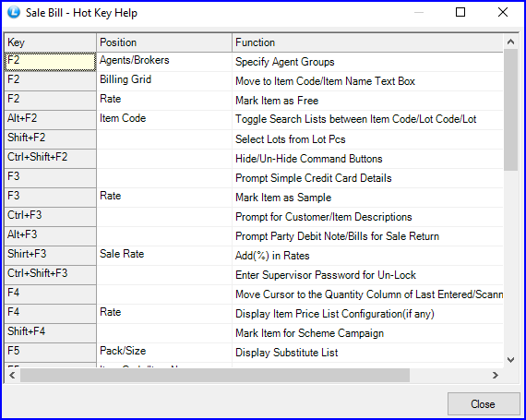Select the Shift+F4 key row

pos(51,333)
